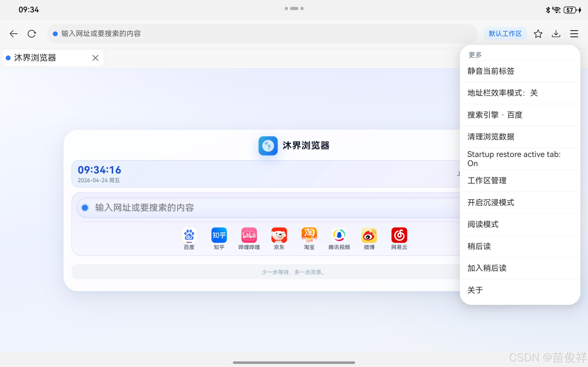Viewport: 588px width, 367px height.
Task: Open the Weibo shortcut icon
Action: (x=369, y=235)
